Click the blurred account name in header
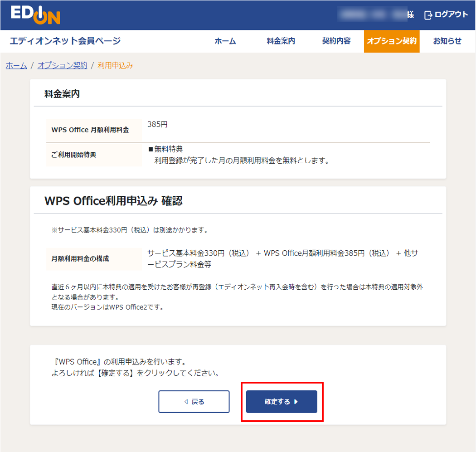The image size is (476, 452). (x=373, y=14)
